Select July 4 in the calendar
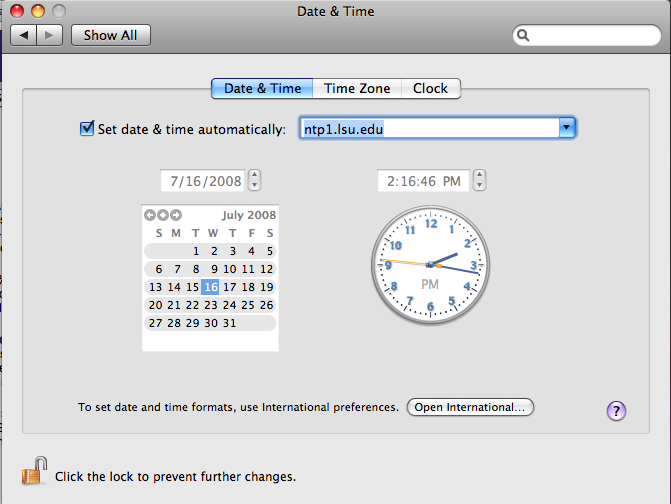 [251, 251]
